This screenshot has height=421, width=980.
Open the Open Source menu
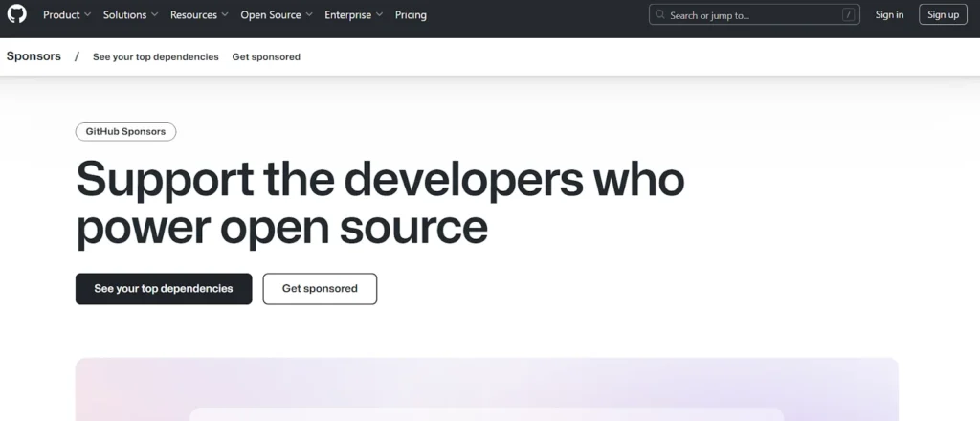coord(276,15)
